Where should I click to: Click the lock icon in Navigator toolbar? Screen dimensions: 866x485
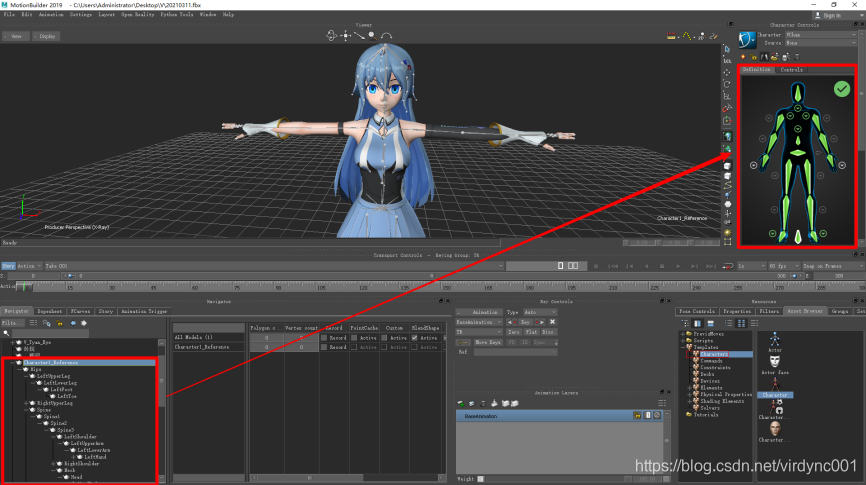tap(60, 323)
